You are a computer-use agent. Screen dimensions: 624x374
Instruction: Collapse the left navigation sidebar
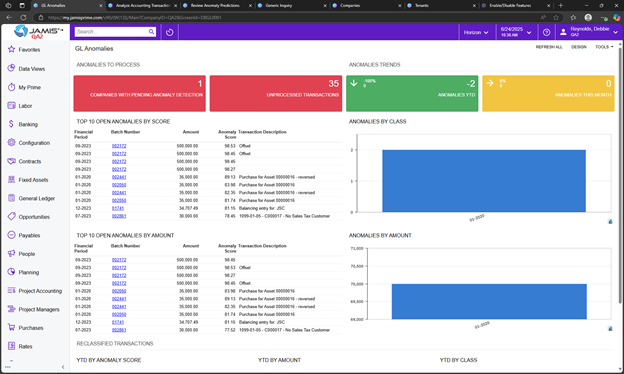pos(63,367)
